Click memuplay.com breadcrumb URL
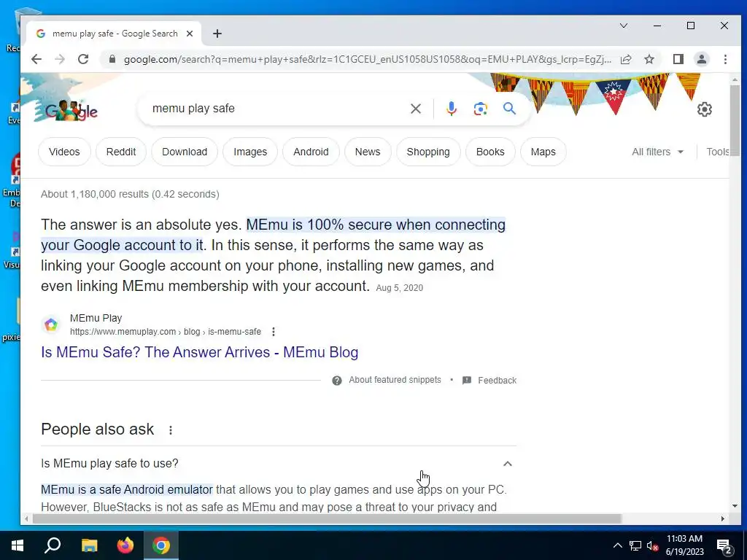 pyautogui.click(x=166, y=332)
